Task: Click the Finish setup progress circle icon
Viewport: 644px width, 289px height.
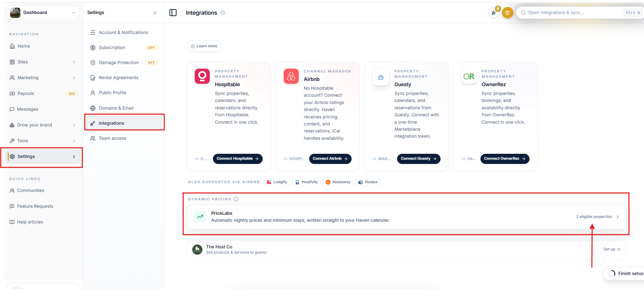Action: 612,273
